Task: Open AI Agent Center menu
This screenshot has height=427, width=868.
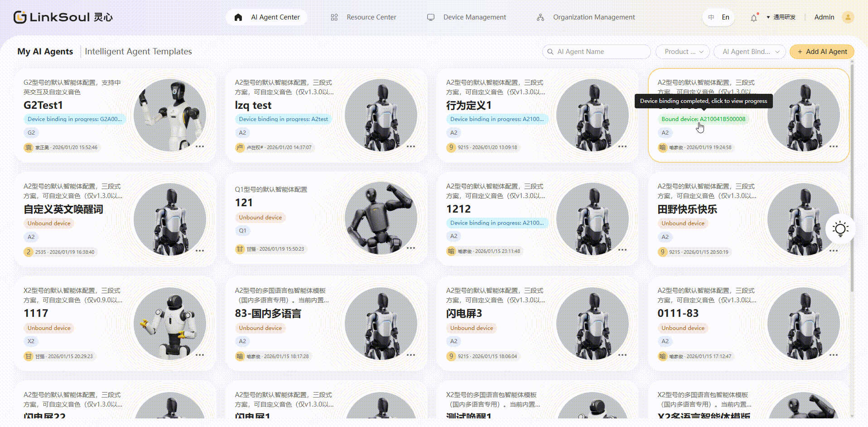Action: click(x=267, y=17)
